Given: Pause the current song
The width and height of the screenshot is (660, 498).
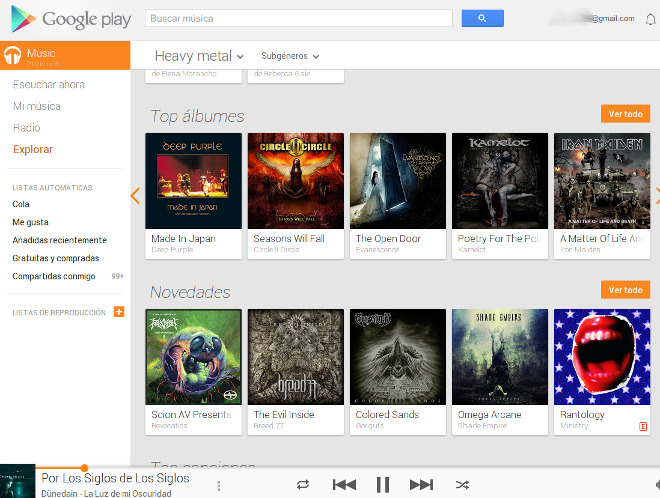Looking at the screenshot, I should 383,485.
